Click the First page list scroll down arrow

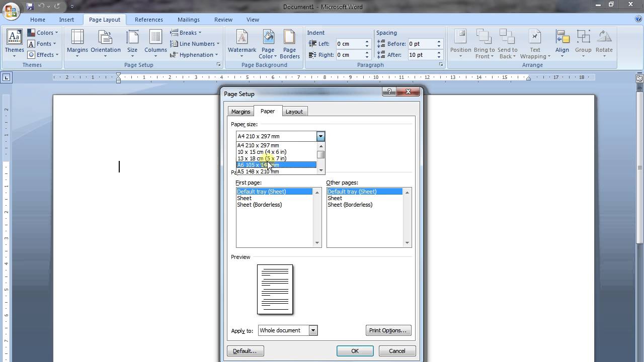317,243
